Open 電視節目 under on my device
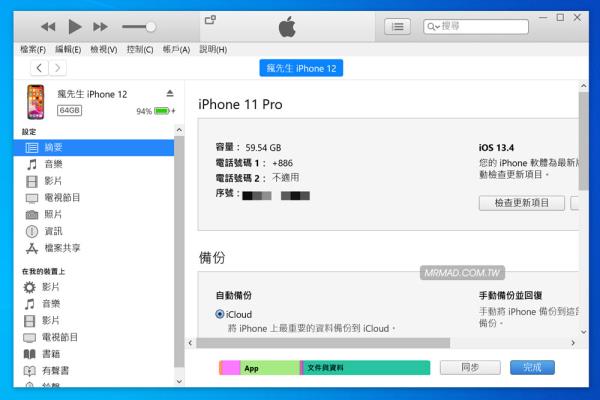 click(93, 337)
